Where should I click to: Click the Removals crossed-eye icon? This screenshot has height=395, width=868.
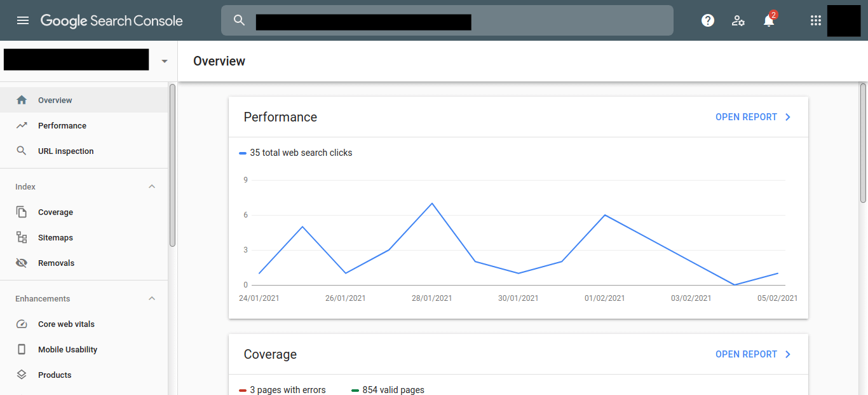click(22, 263)
